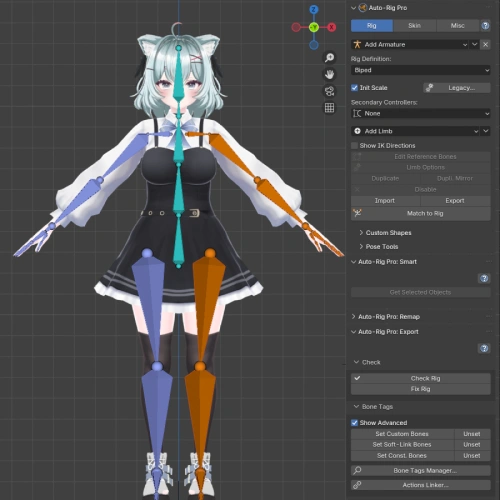The image size is (500, 500).
Task: Click the Import button
Action: tap(385, 201)
